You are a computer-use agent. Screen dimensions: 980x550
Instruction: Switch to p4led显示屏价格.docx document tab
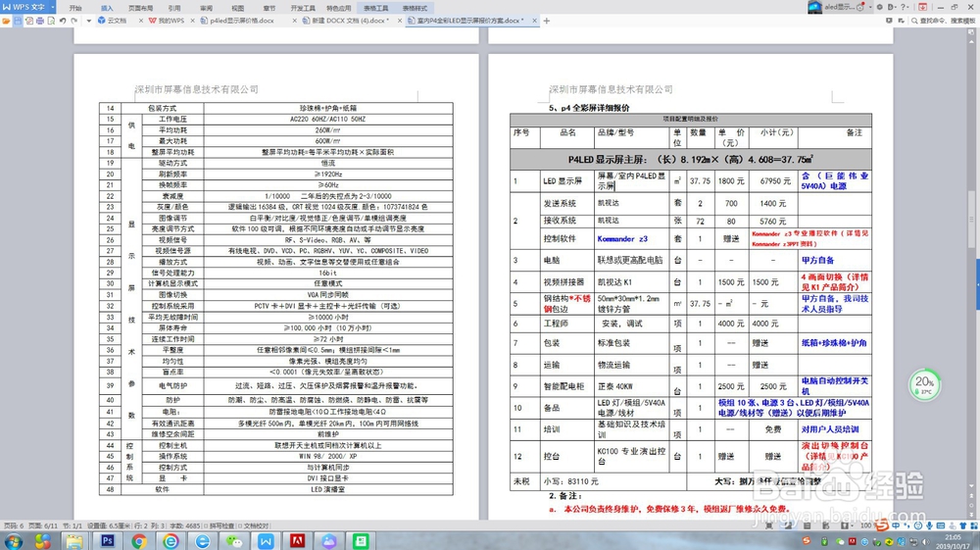241,21
